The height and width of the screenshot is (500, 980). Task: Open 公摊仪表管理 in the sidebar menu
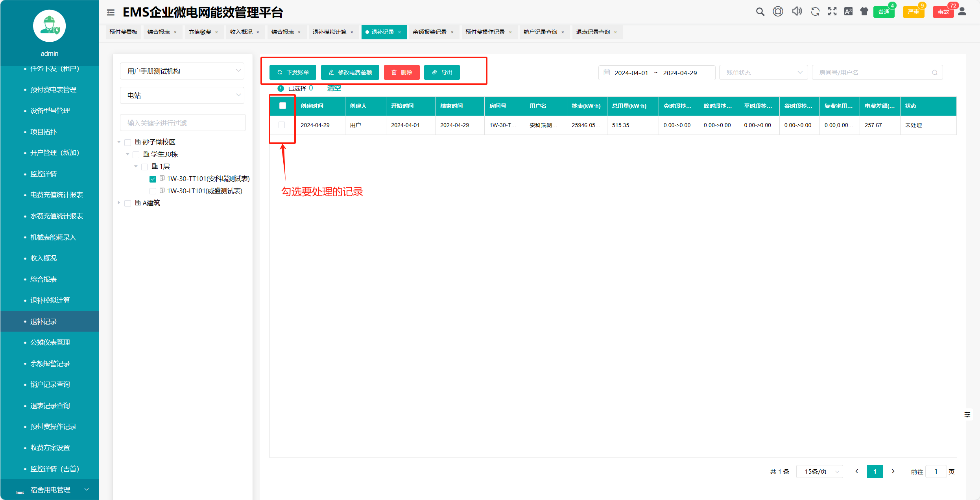[50, 342]
